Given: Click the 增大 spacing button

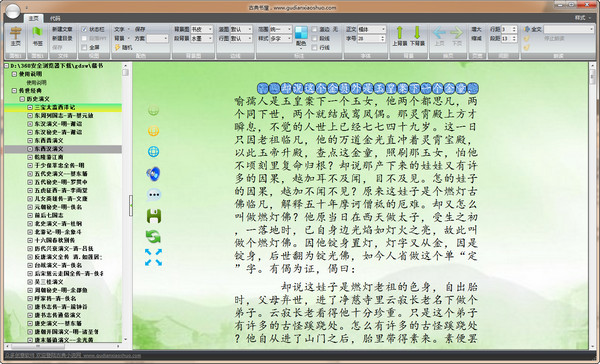Looking at the screenshot, I should [476, 29].
